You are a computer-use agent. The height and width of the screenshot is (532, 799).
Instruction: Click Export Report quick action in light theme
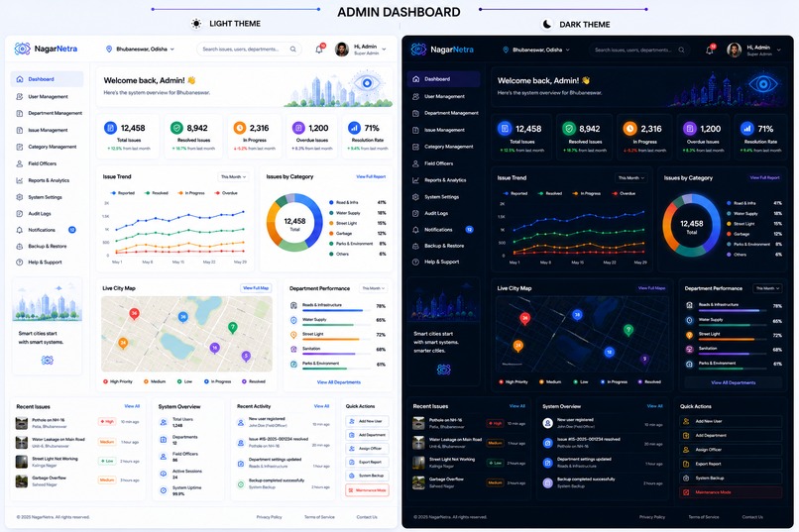[367, 462]
